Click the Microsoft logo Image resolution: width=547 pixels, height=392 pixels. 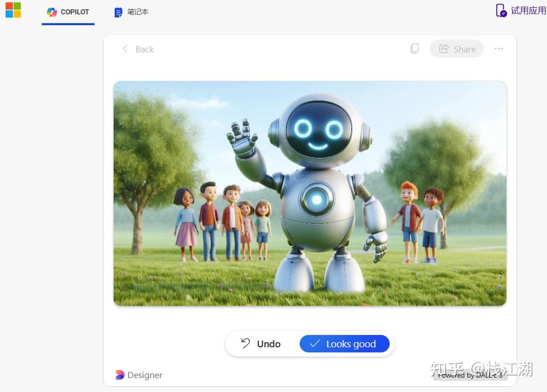pos(13,10)
